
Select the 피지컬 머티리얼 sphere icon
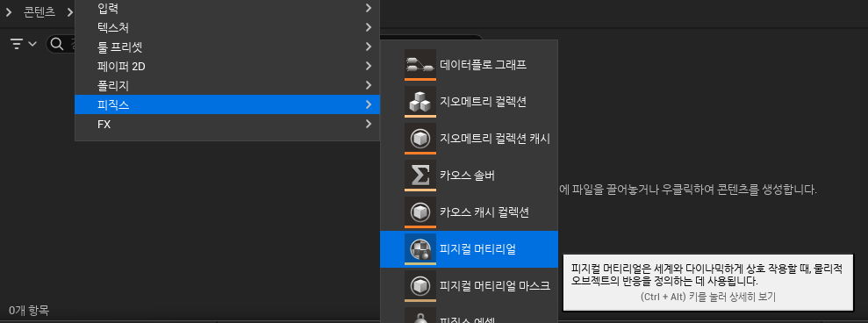[420, 249]
